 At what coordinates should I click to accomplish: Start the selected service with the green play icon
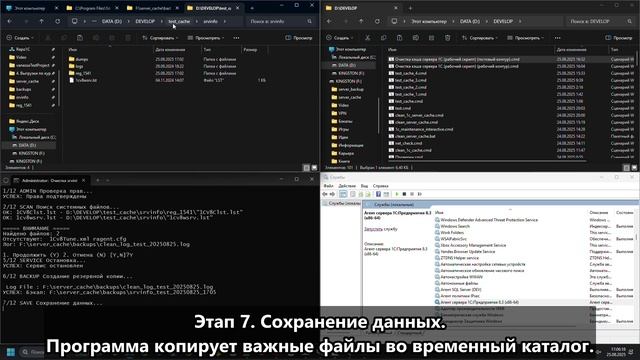click(396, 194)
